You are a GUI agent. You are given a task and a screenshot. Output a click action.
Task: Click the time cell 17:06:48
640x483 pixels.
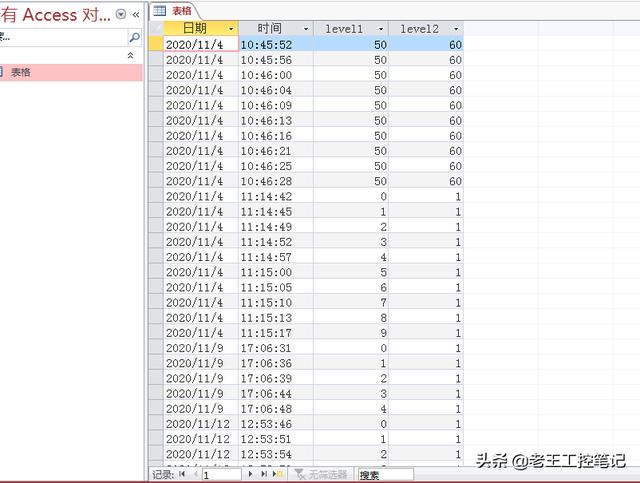tap(276, 409)
